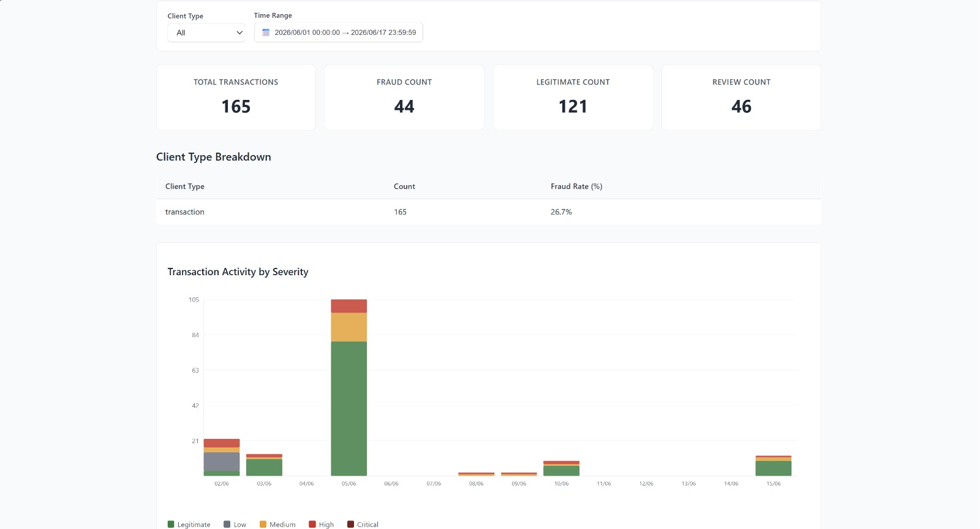The height and width of the screenshot is (529, 980).
Task: Click the green bar for 15/06
Action: (x=774, y=468)
